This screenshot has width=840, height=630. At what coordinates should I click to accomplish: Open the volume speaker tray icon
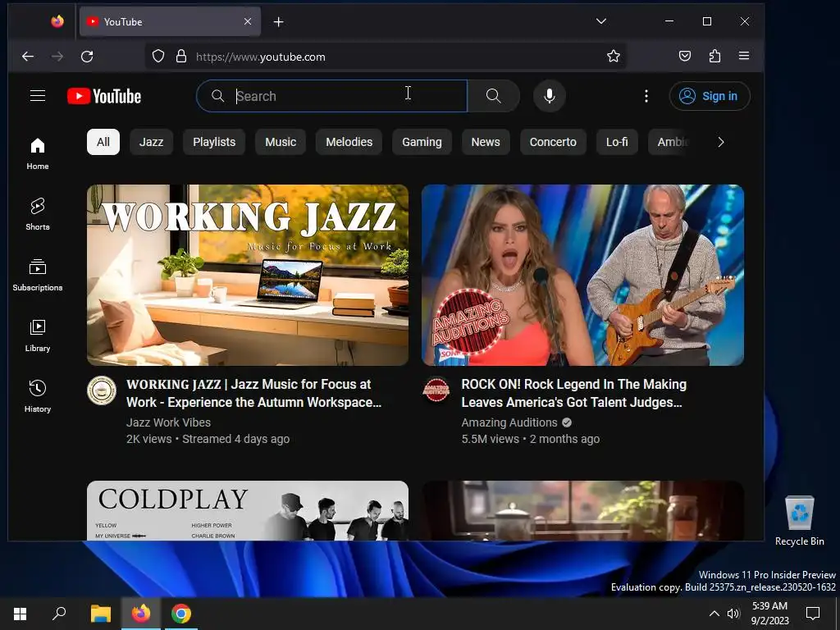pyautogui.click(x=733, y=614)
